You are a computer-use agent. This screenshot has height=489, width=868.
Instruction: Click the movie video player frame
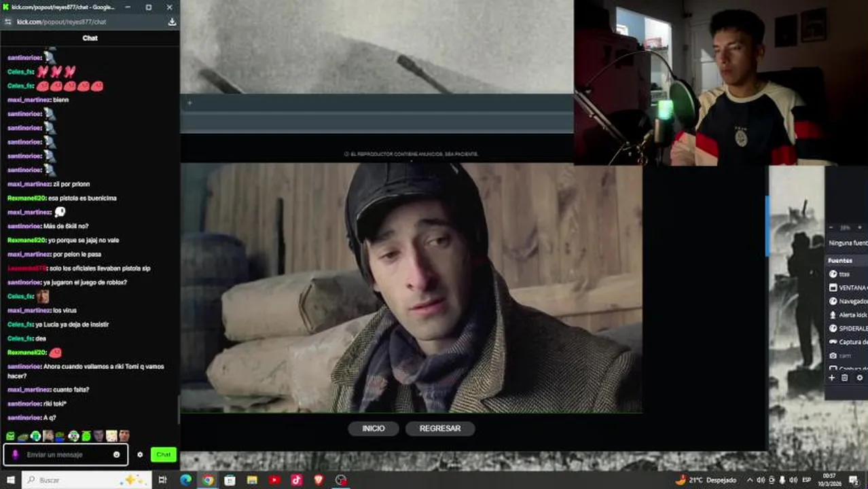411,287
